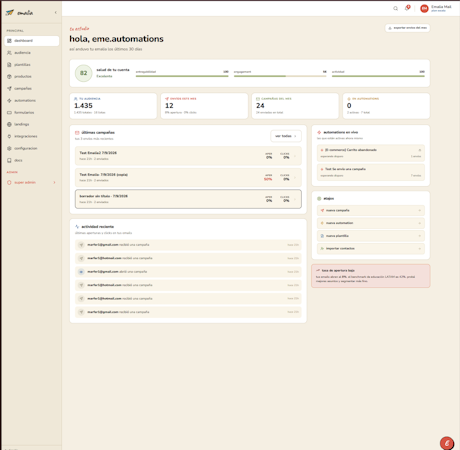Screen dimensions: 460x450
Task: Open the borrador sin título campaign row
Action: pyautogui.click(x=188, y=199)
